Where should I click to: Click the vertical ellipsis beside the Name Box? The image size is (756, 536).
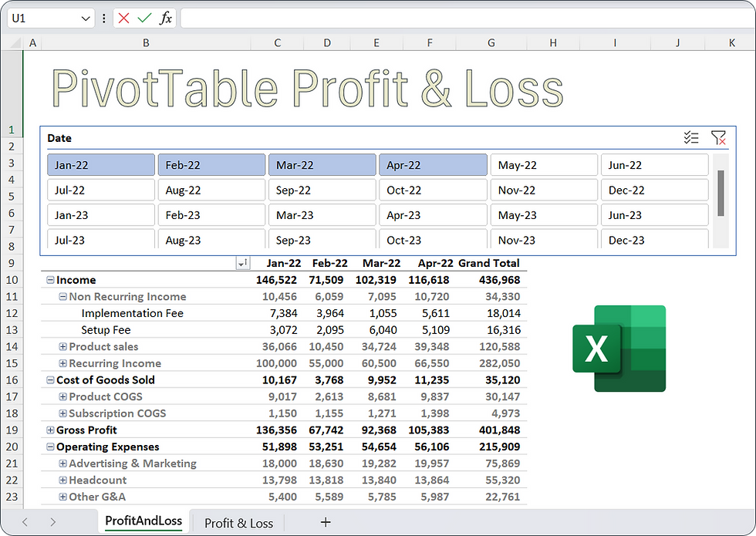tap(103, 19)
